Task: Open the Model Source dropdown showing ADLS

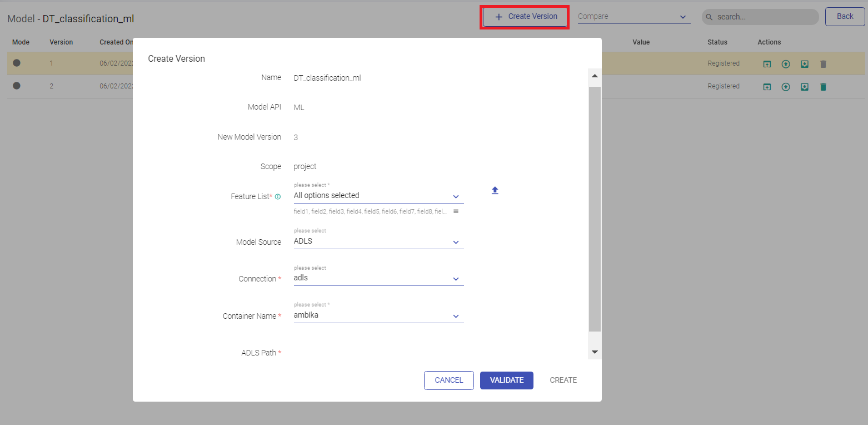Action: (378, 241)
